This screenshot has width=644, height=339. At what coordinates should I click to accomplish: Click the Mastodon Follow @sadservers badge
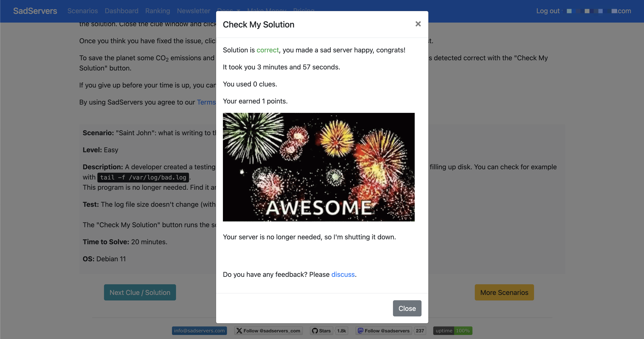pyautogui.click(x=384, y=330)
